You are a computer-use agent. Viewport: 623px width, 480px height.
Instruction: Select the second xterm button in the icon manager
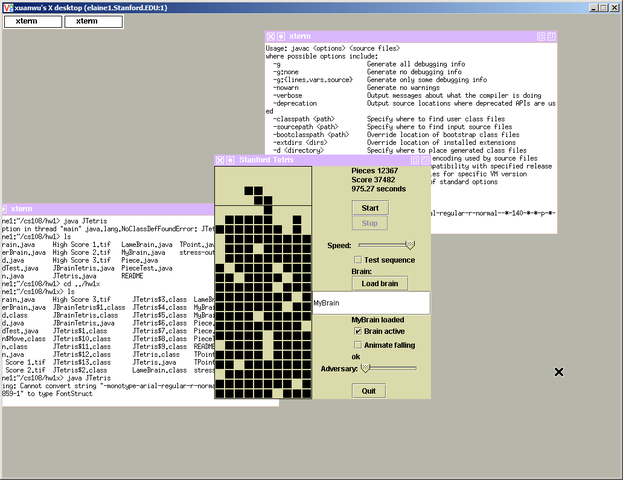point(93,21)
